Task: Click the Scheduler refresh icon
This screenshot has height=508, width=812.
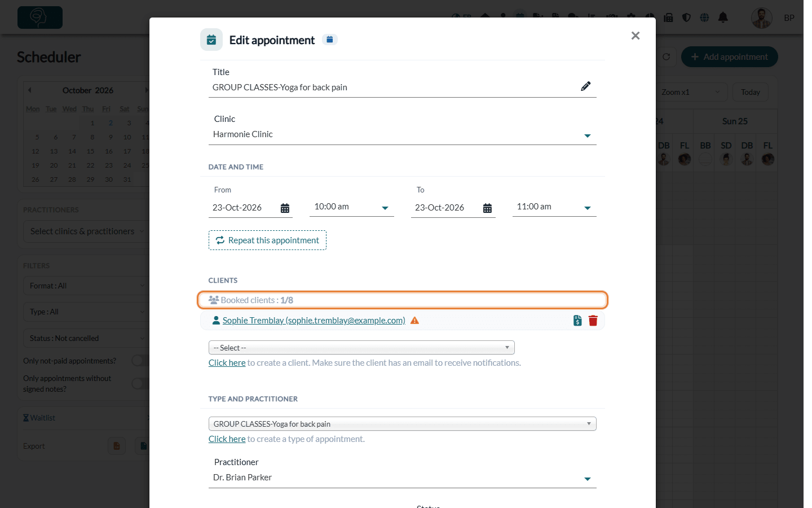Action: click(666, 57)
